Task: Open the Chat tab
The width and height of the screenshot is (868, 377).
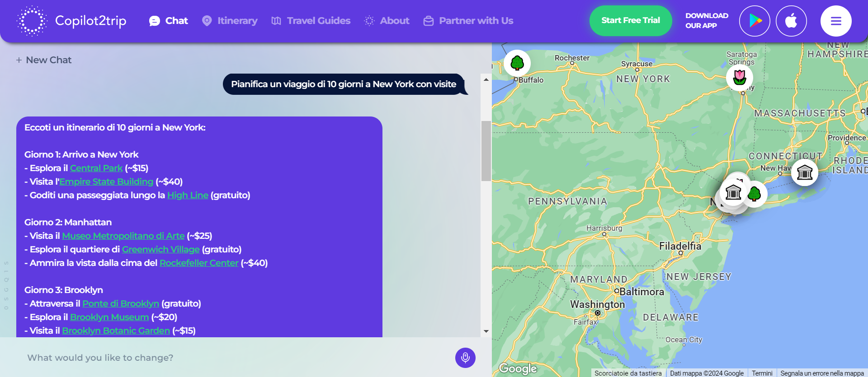Action: 169,21
